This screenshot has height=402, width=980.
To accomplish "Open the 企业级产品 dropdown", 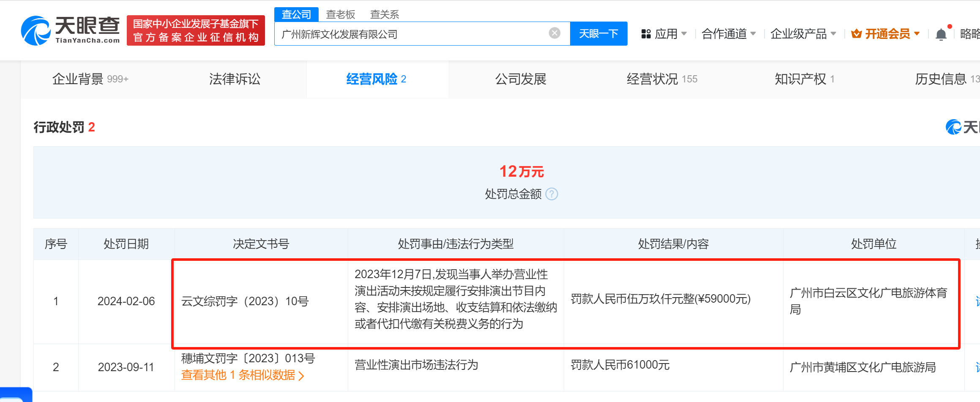I will [803, 34].
